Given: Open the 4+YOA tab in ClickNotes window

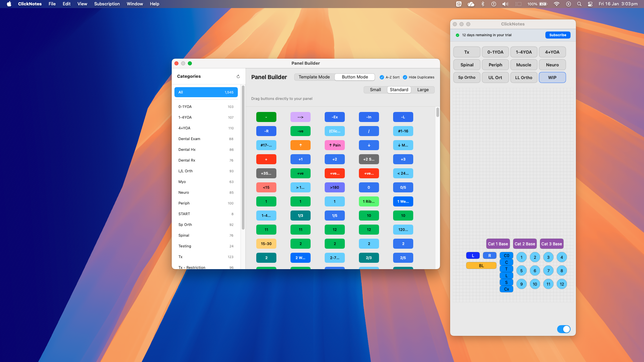Looking at the screenshot, I should 552,52.
